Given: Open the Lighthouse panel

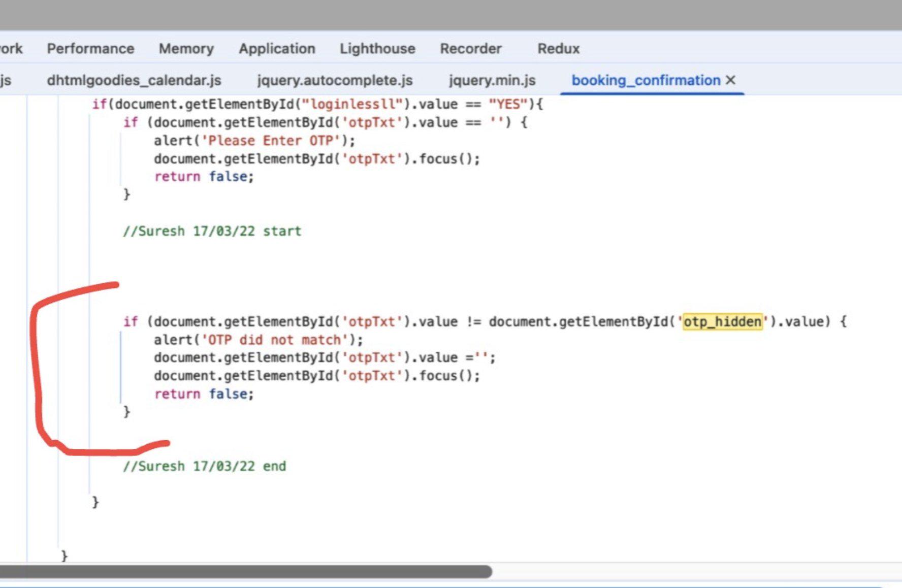Looking at the screenshot, I should click(377, 48).
